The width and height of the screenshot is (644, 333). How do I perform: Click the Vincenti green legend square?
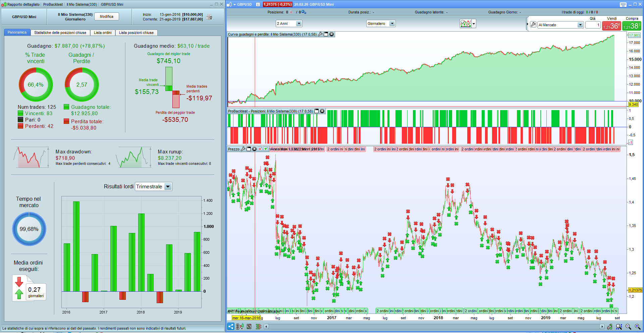click(x=20, y=113)
